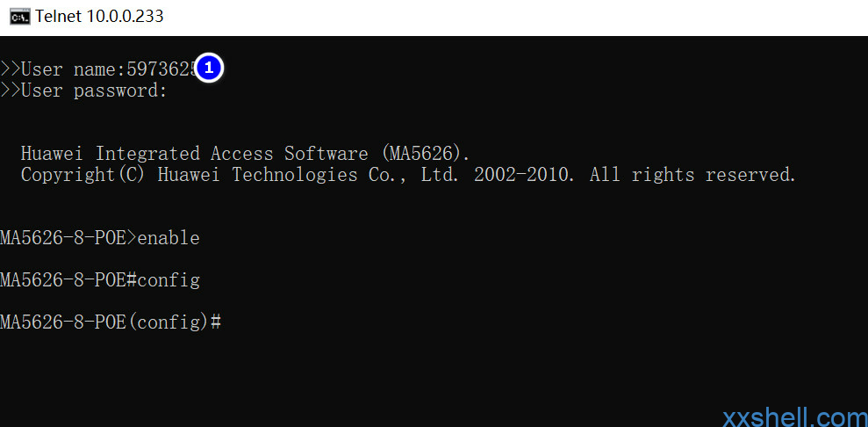Screen dimensions: 868x427
Task: Click the All rights reserved text
Action: (692, 175)
